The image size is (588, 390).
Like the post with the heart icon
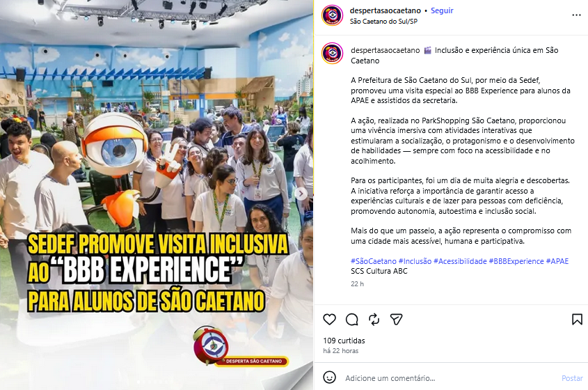329,320
